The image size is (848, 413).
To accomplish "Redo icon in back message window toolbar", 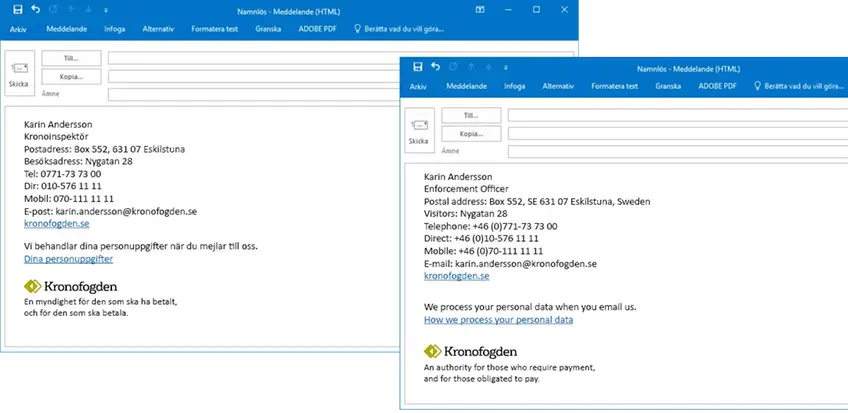I will [53, 9].
